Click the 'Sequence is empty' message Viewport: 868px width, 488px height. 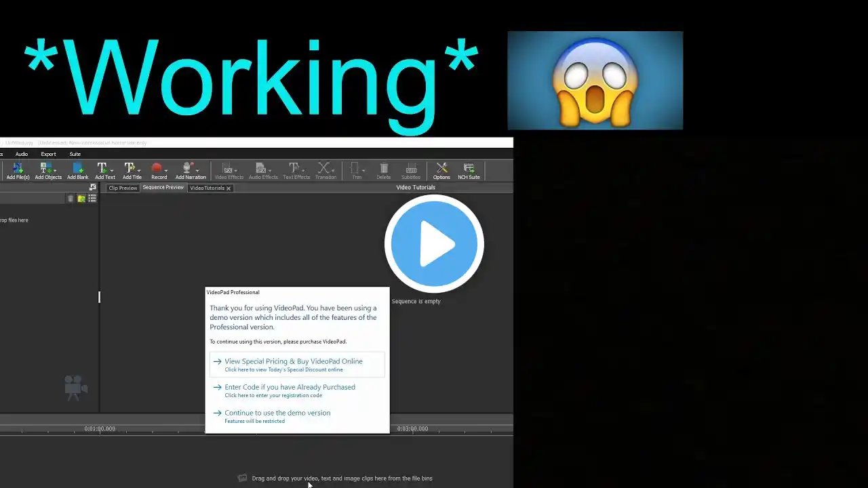tap(416, 301)
